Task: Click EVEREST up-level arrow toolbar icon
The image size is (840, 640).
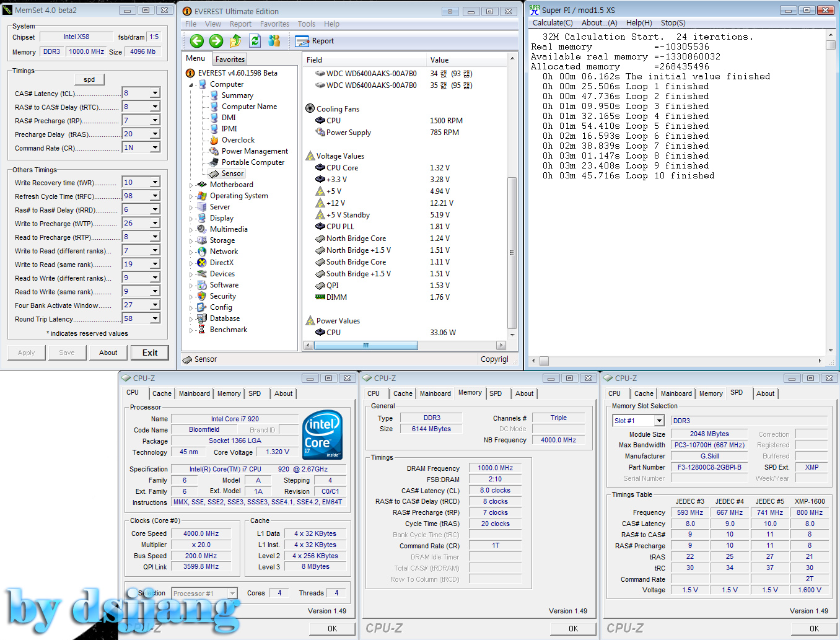Action: point(235,41)
